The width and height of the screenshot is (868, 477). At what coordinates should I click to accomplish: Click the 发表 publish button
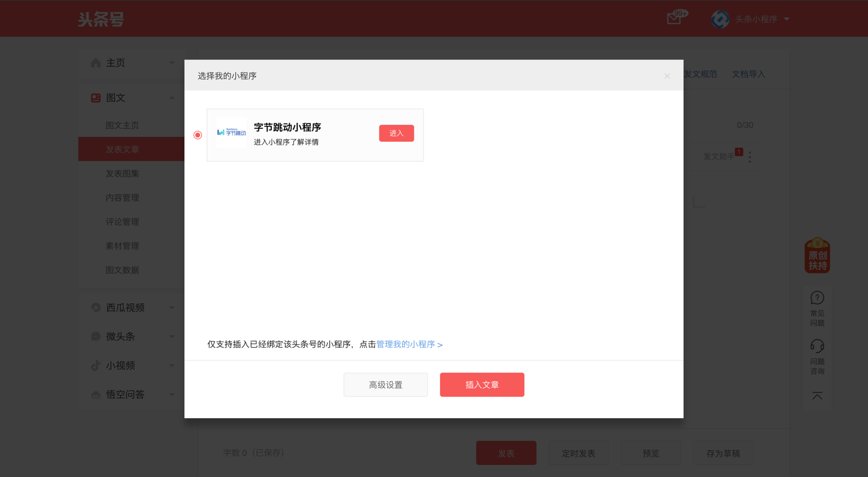pyautogui.click(x=506, y=453)
